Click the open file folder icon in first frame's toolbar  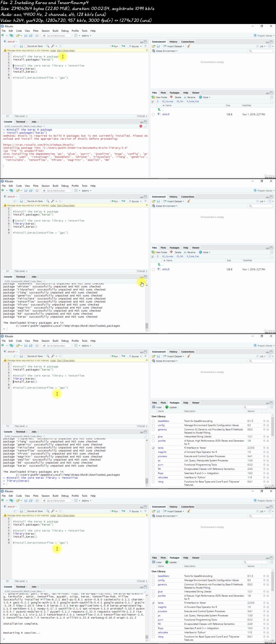pos(18,36)
